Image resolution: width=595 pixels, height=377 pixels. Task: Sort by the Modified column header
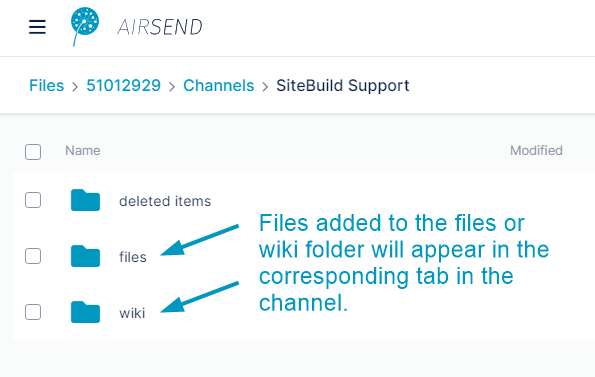[536, 151]
